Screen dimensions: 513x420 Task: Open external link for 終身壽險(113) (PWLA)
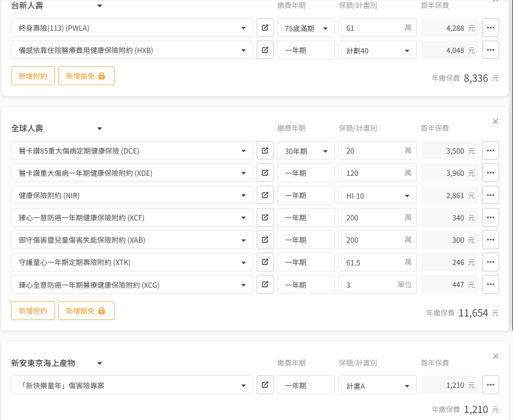click(x=265, y=28)
